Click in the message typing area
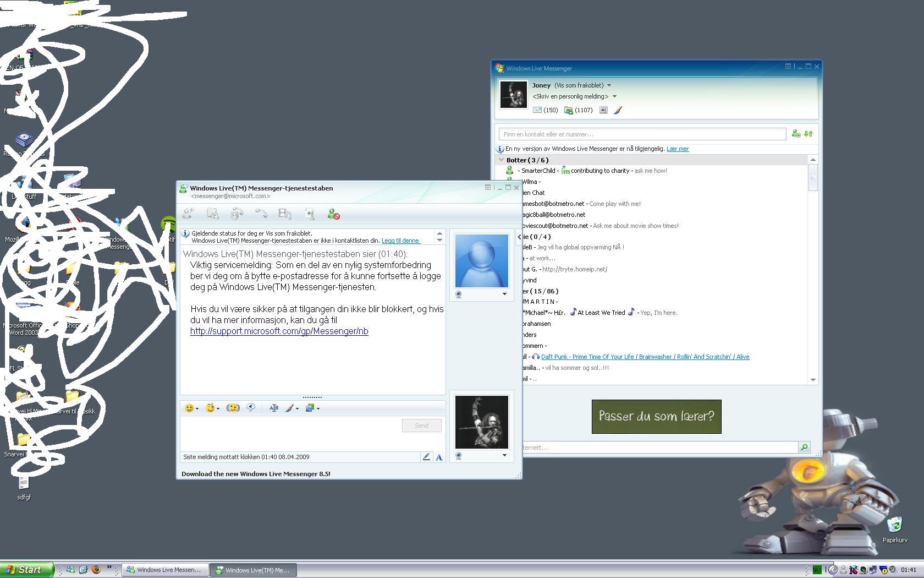Screen dimensions: 924x578 [290, 433]
